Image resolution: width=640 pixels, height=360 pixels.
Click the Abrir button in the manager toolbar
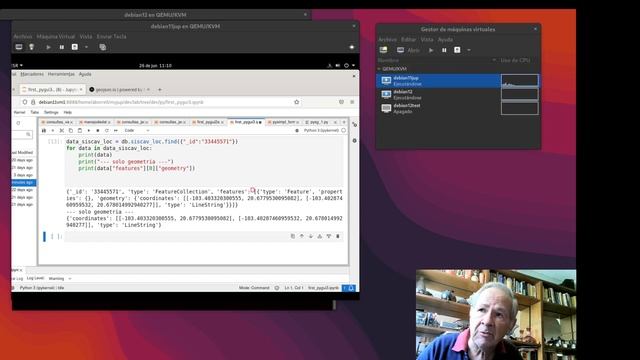(408, 50)
